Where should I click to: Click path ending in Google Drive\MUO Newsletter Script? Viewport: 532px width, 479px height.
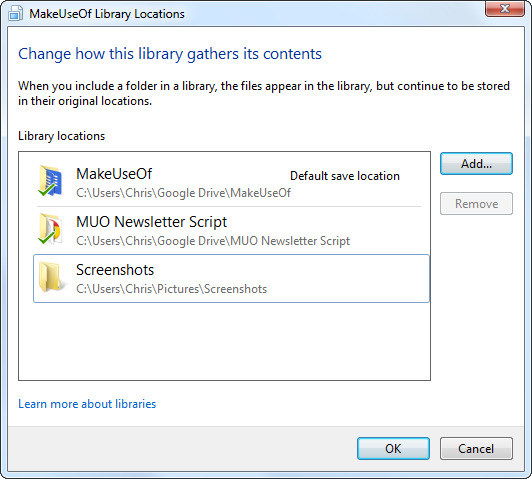point(213,241)
